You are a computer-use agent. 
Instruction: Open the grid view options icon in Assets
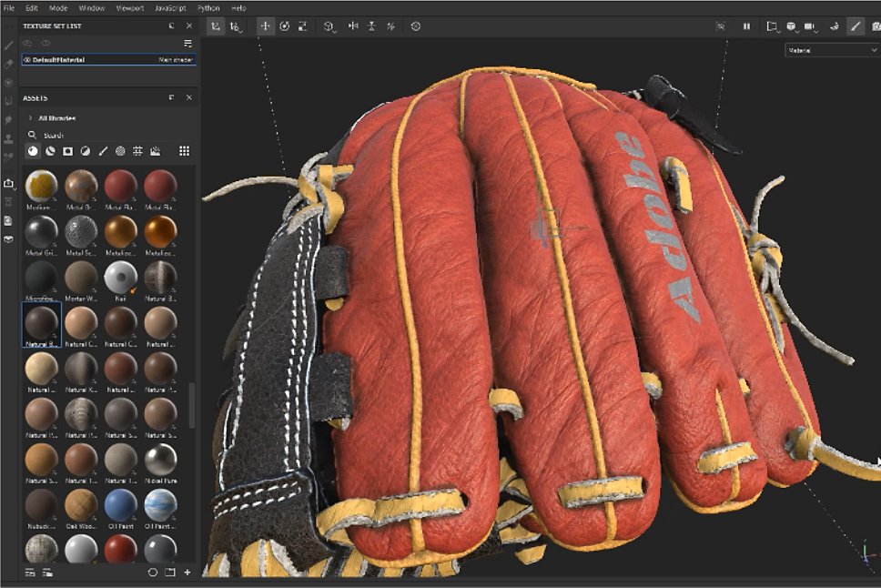click(x=184, y=151)
